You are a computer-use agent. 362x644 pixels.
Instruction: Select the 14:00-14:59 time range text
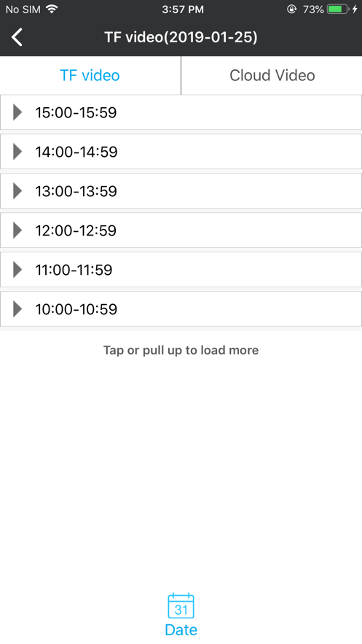click(76, 152)
